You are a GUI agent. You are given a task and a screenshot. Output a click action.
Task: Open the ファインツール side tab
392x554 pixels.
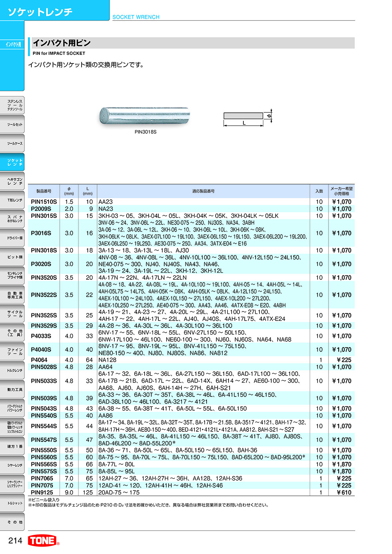[x=13, y=351]
